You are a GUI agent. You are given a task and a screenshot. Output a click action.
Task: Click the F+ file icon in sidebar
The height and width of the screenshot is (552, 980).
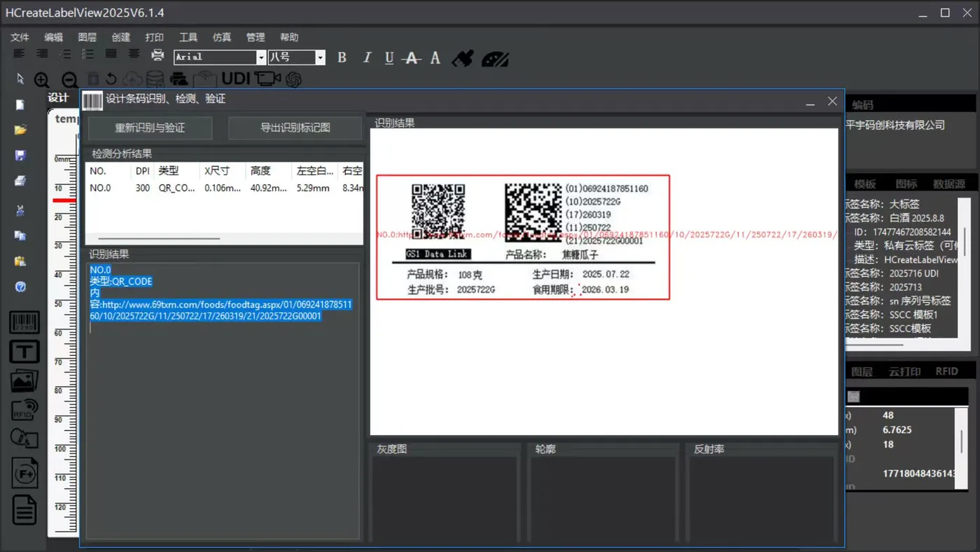point(24,473)
